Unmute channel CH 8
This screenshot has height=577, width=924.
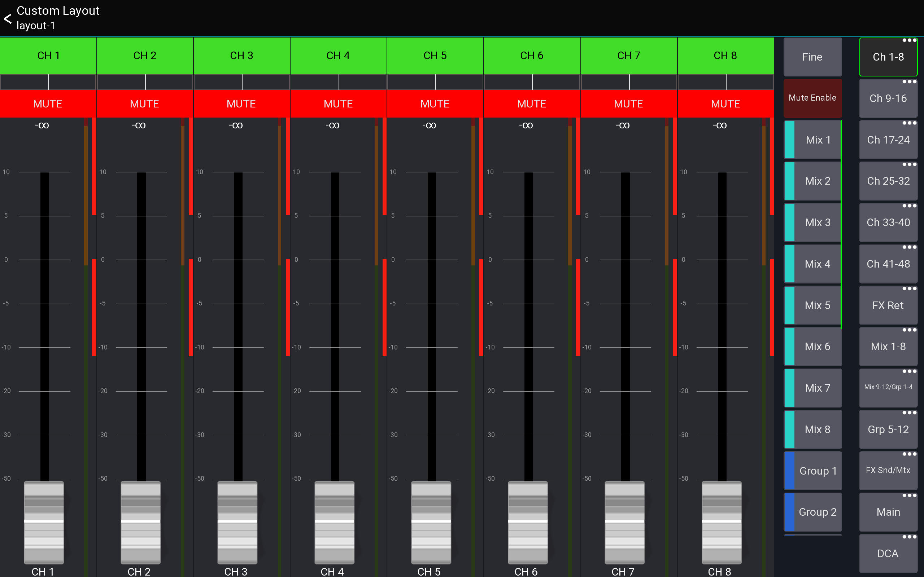coord(725,103)
